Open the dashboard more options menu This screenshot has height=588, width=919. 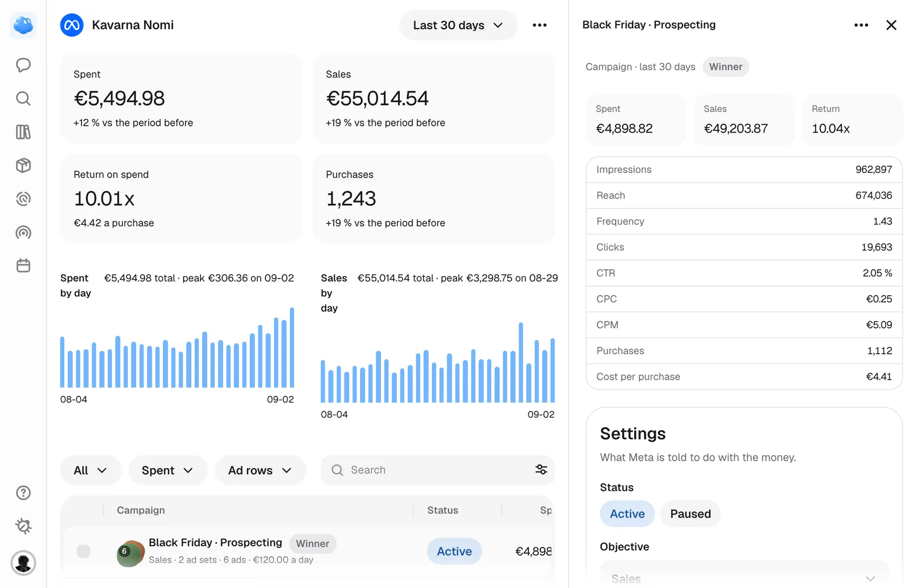(x=539, y=25)
